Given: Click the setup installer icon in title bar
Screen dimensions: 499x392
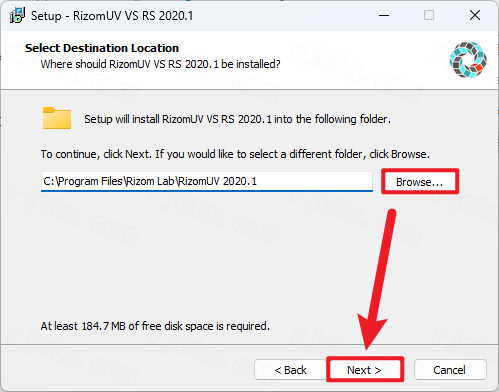Looking at the screenshot, I should 17,15.
